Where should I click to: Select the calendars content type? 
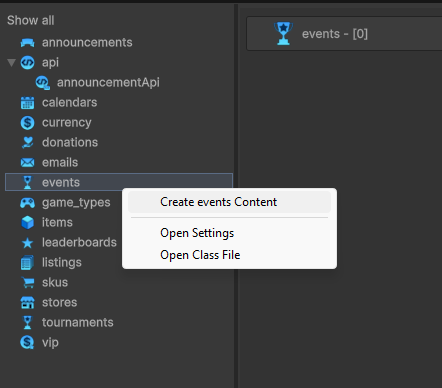69,103
